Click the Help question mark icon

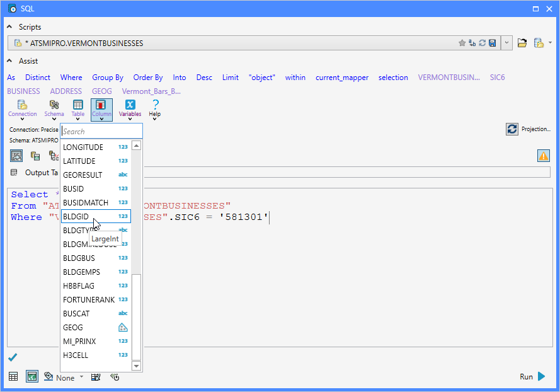pos(154,107)
